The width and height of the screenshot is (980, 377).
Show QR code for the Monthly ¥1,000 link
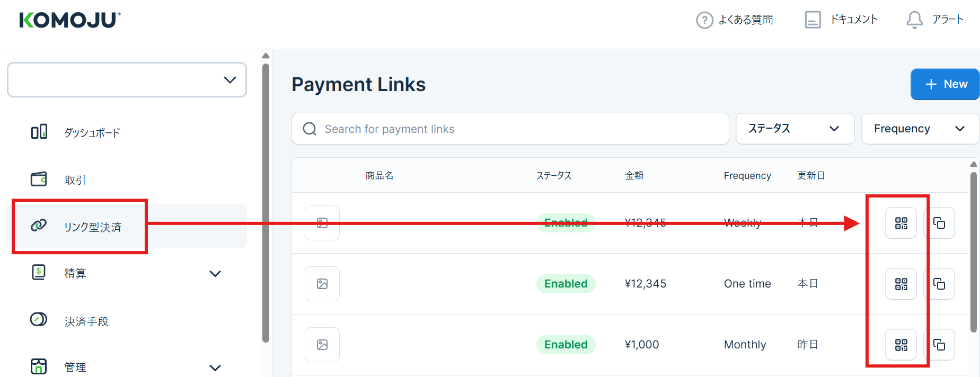coord(901,345)
